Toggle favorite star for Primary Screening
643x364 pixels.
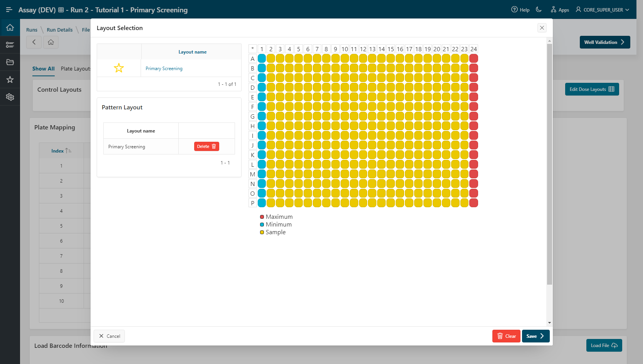(x=119, y=68)
